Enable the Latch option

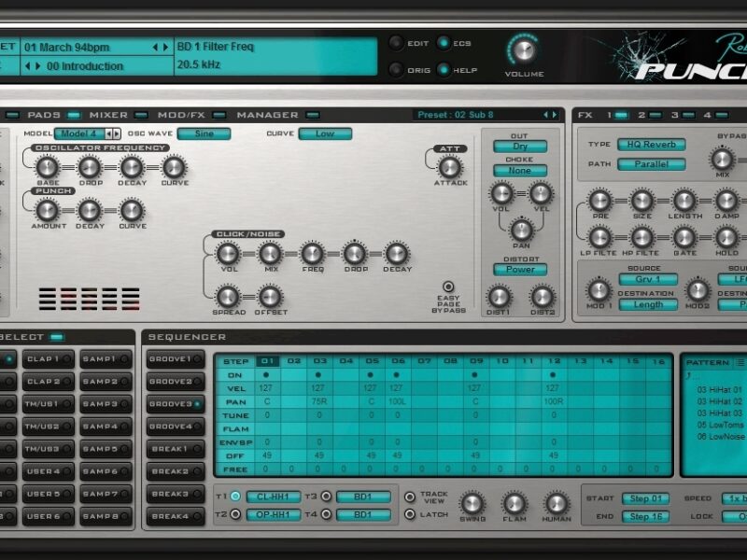[410, 515]
